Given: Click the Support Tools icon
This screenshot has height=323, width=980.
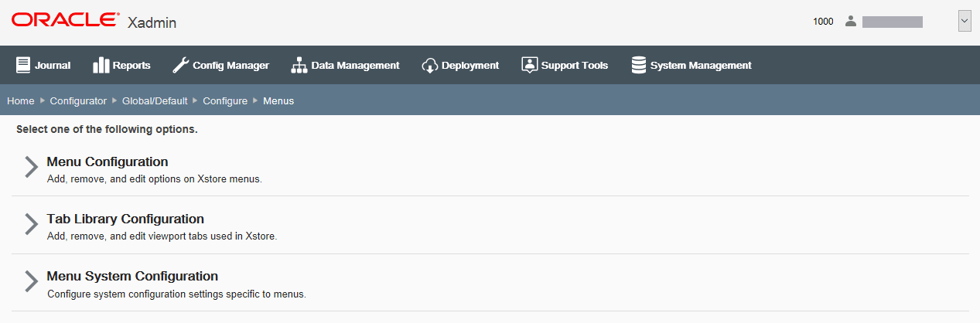Looking at the screenshot, I should 529,66.
